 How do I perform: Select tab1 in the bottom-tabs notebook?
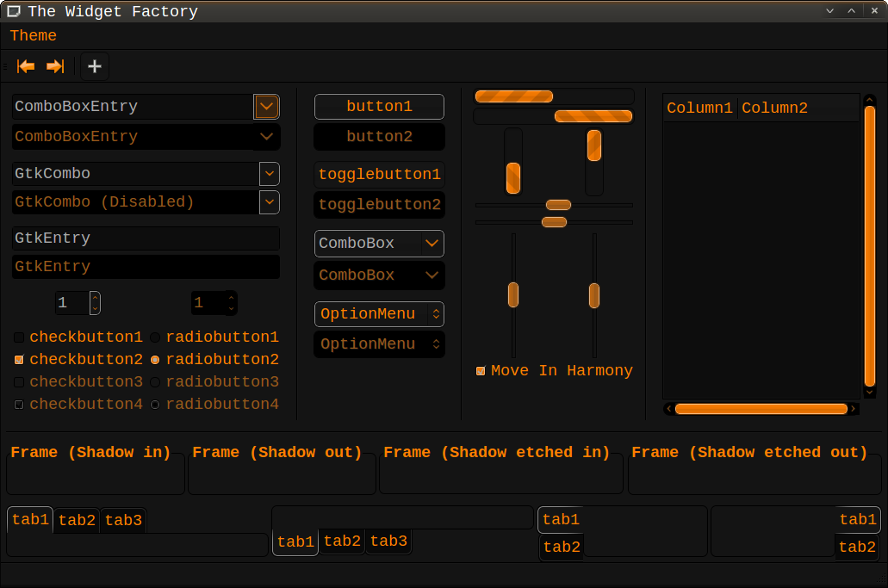(295, 542)
